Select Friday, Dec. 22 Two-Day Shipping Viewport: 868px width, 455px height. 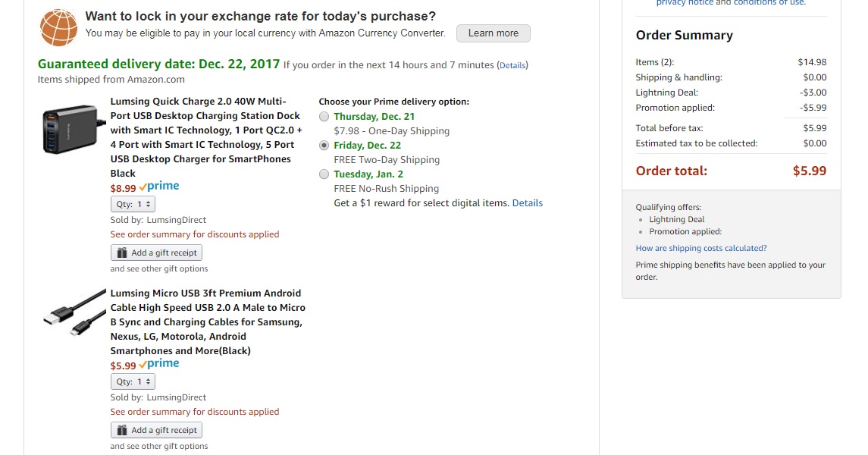[324, 146]
